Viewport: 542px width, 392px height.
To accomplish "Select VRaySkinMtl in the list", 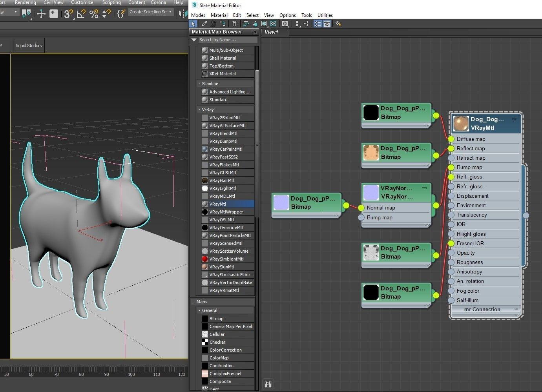I will coord(228,267).
